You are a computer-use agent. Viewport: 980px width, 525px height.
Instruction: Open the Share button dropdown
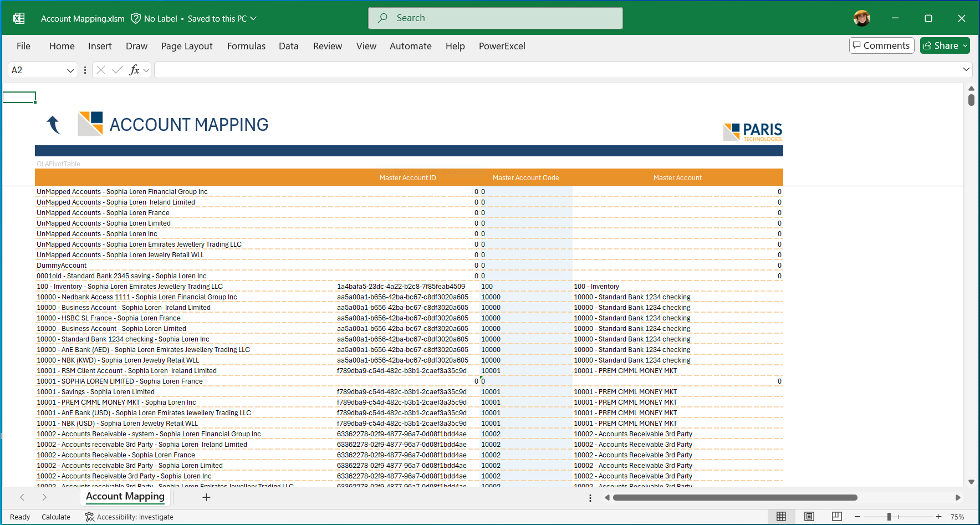point(965,46)
